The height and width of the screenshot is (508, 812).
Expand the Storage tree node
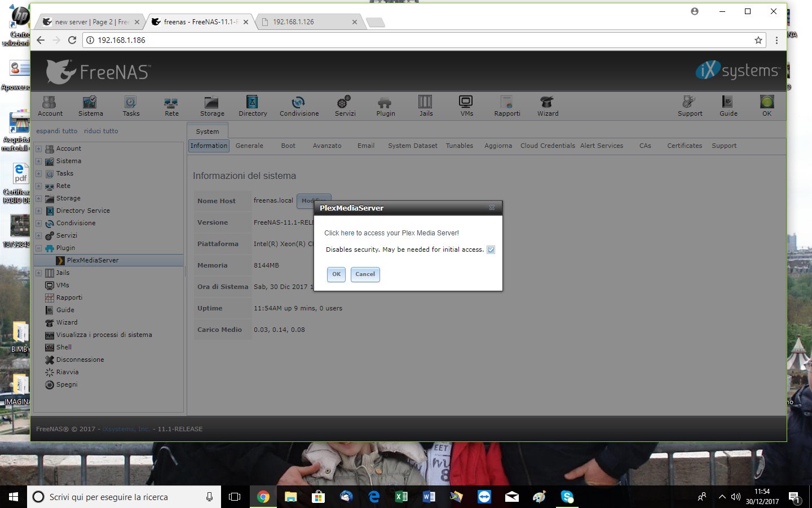click(38, 199)
